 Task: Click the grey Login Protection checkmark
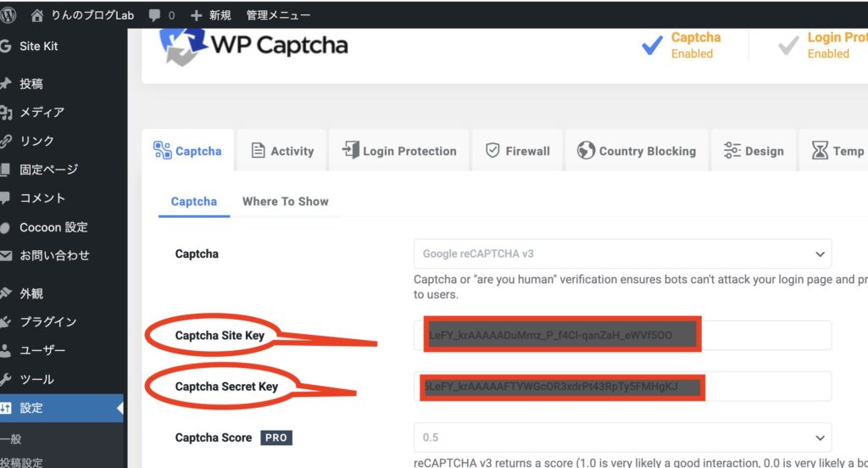pos(788,46)
